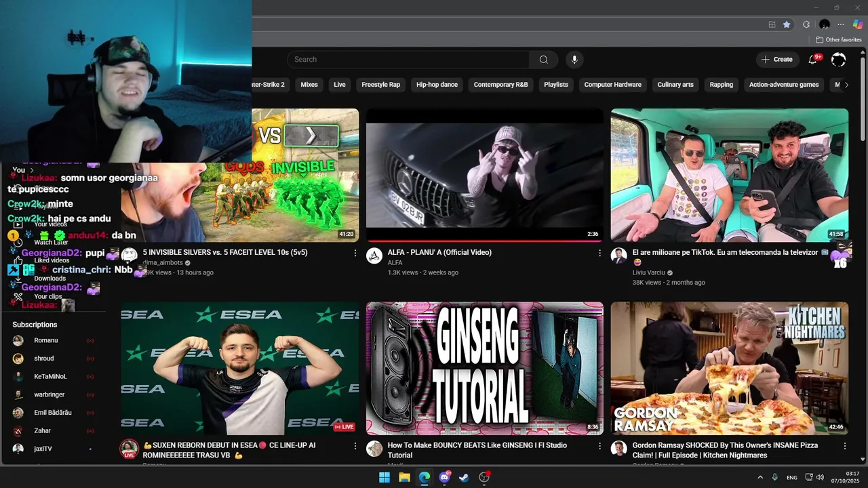Open File Explorer from taskbar

pos(404,477)
